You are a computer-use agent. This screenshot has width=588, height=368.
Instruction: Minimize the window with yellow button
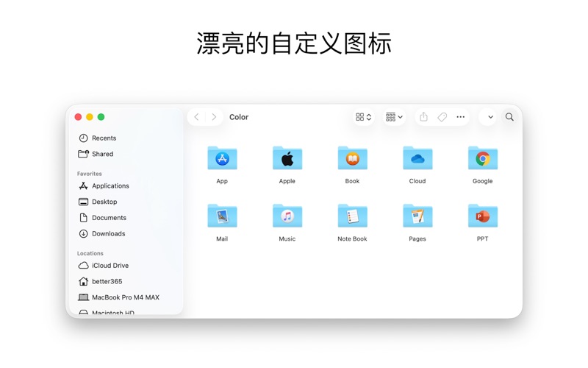pos(90,117)
